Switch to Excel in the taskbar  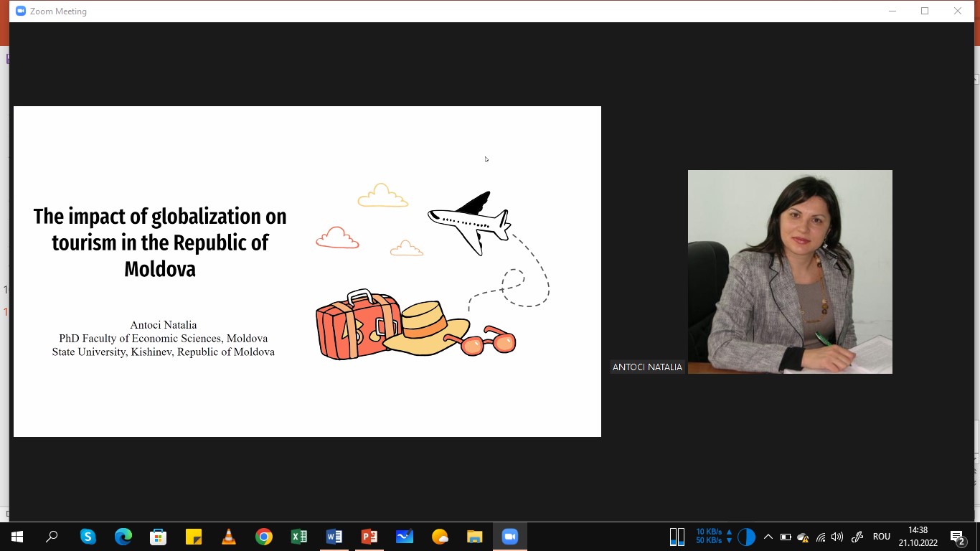[x=299, y=537]
